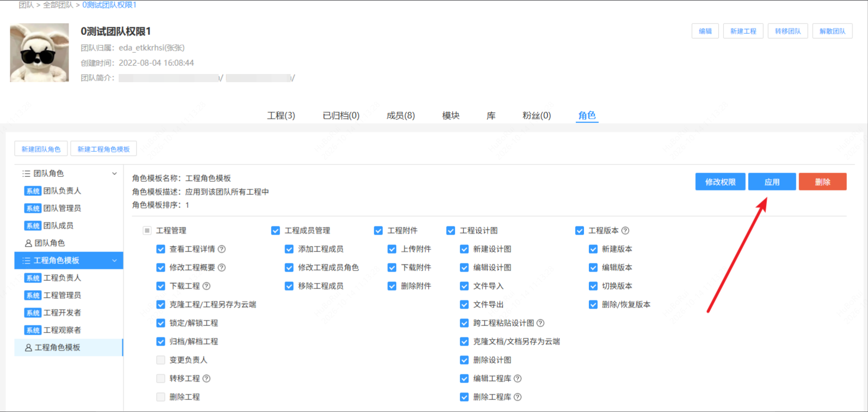Viewport: 868px width, 412px height.
Task: Switch to the 模块 tab
Action: coord(451,115)
